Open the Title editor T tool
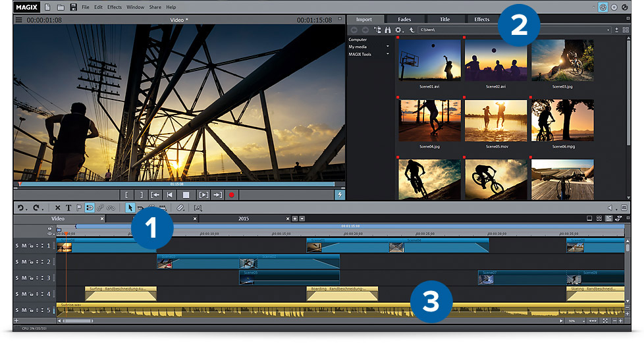Image resolution: width=644 pixels, height=343 pixels. click(68, 208)
